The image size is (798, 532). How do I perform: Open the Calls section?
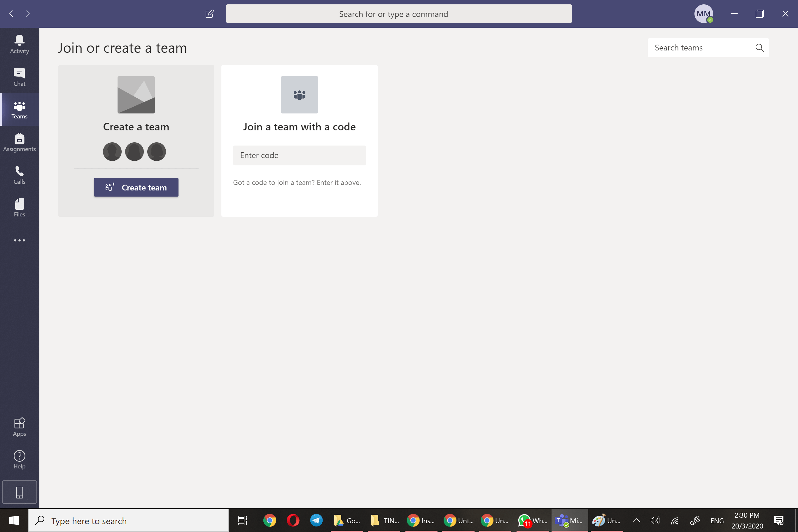click(x=19, y=175)
